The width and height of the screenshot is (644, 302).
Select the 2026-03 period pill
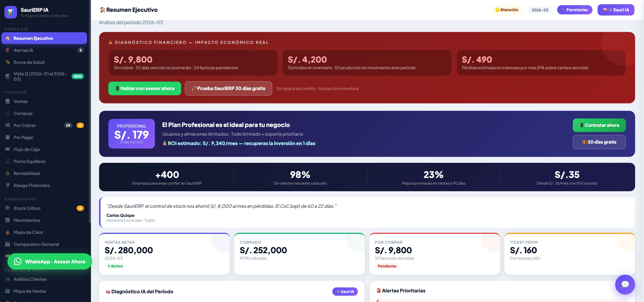point(540,10)
